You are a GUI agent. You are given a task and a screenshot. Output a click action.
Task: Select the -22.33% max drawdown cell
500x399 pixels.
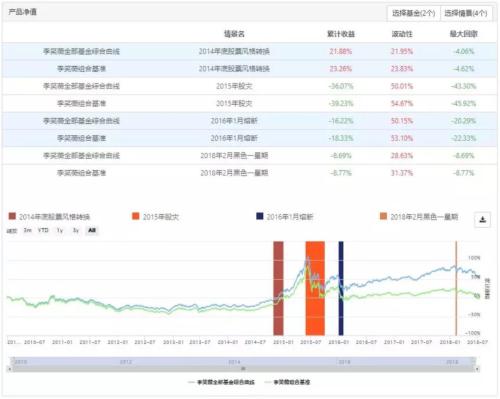pyautogui.click(x=464, y=138)
